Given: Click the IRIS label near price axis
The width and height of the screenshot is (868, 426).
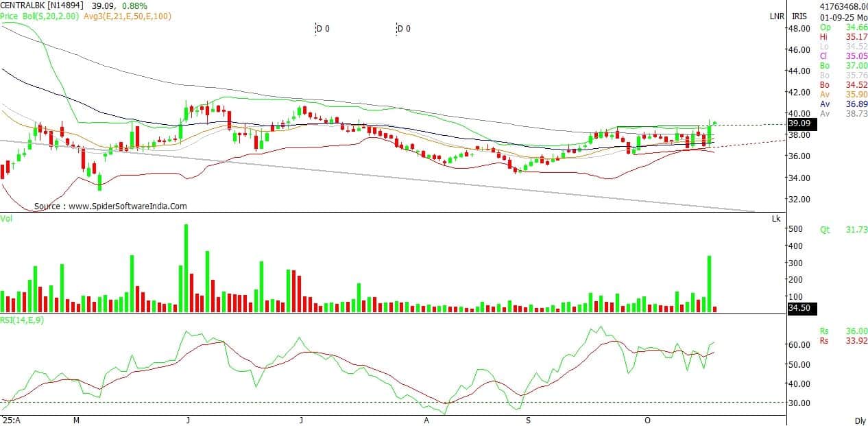Looking at the screenshot, I should (799, 15).
